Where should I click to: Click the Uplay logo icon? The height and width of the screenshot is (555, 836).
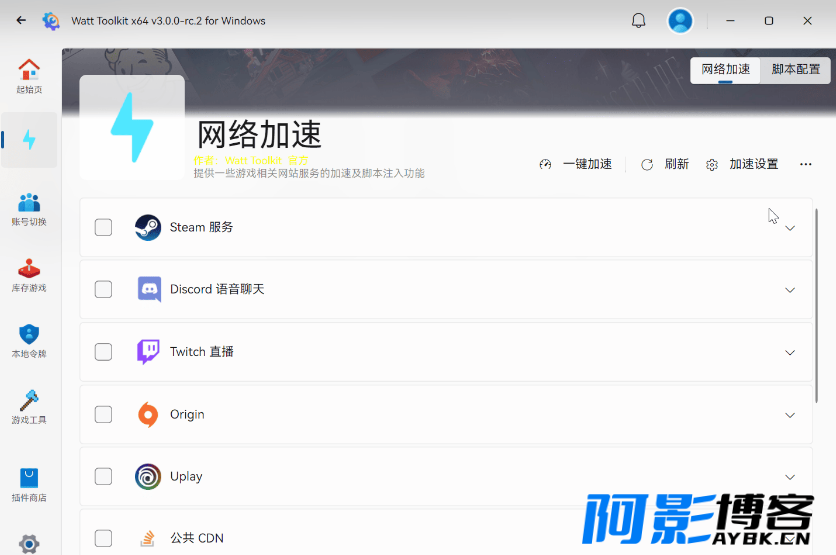(148, 477)
